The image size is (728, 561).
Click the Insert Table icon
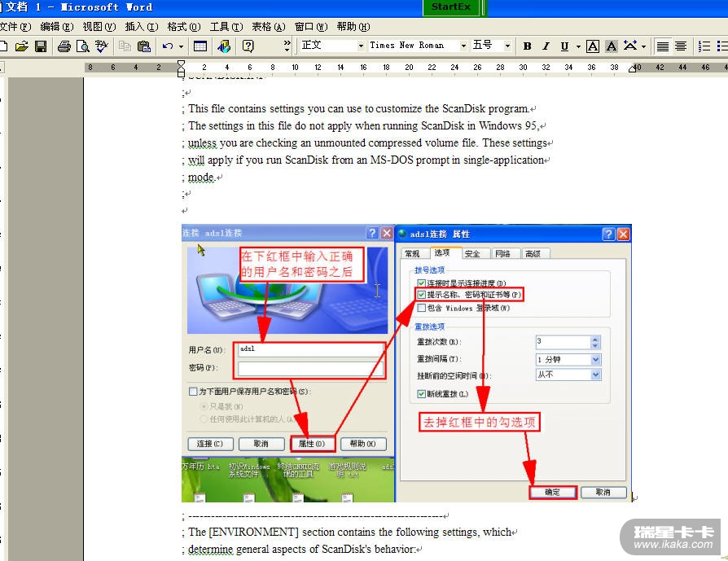coord(200,46)
